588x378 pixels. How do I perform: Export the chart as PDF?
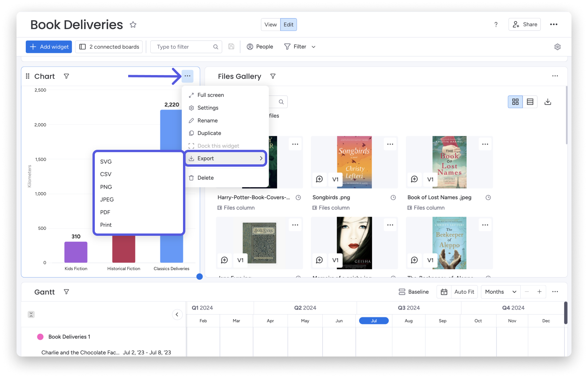point(139,212)
